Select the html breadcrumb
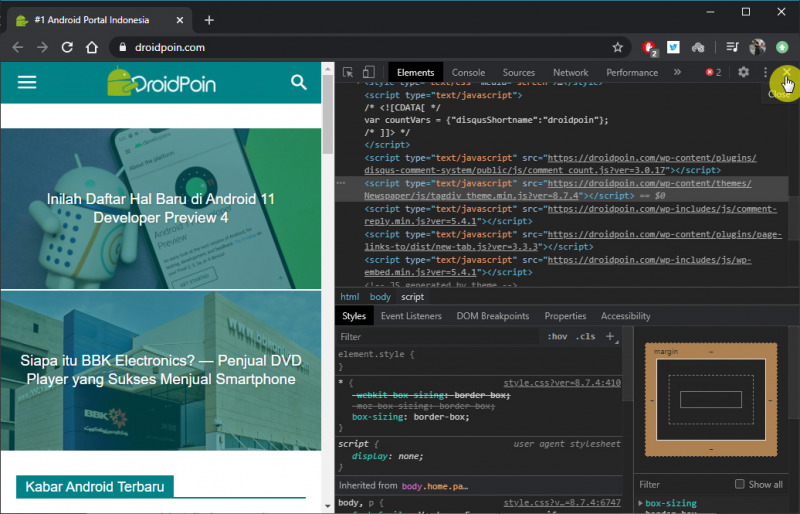 point(349,297)
